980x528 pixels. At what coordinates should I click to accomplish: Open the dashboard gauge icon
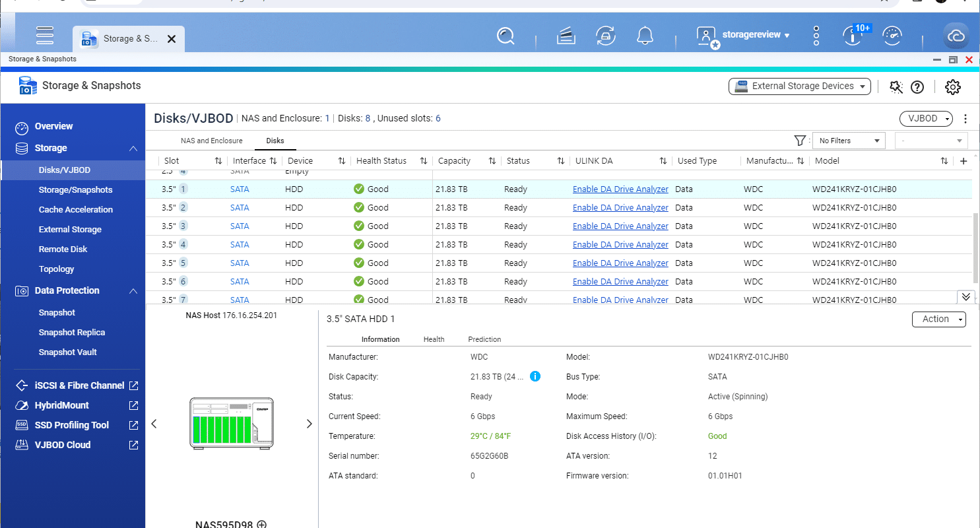click(x=892, y=36)
